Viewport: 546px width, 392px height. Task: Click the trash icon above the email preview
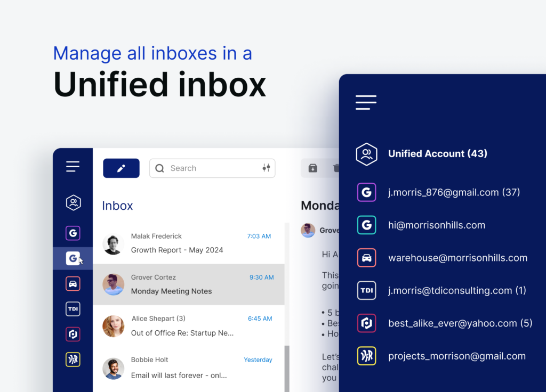336,168
